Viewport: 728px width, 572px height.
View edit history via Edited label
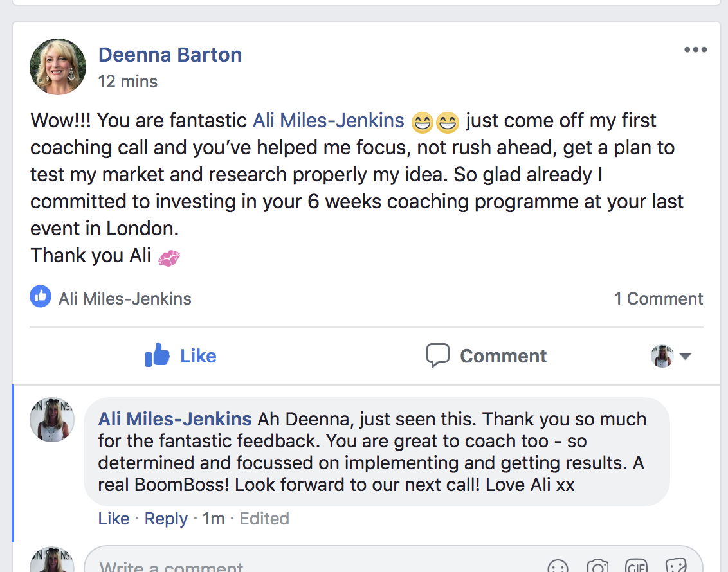264,519
